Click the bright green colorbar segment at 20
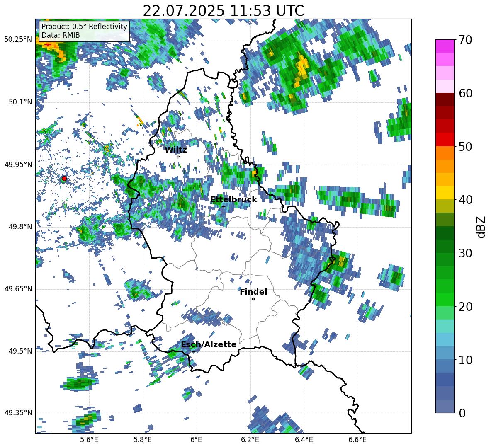This screenshot has height=448, width=491. pyautogui.click(x=445, y=299)
